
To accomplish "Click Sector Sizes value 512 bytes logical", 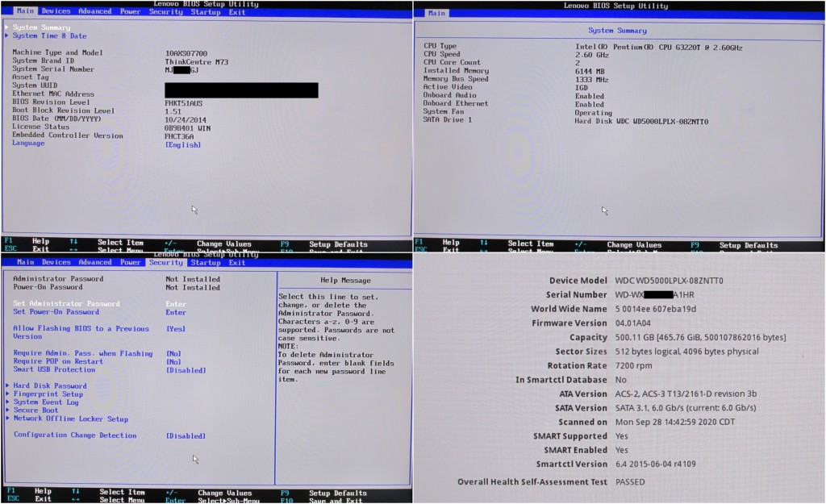I will point(687,352).
